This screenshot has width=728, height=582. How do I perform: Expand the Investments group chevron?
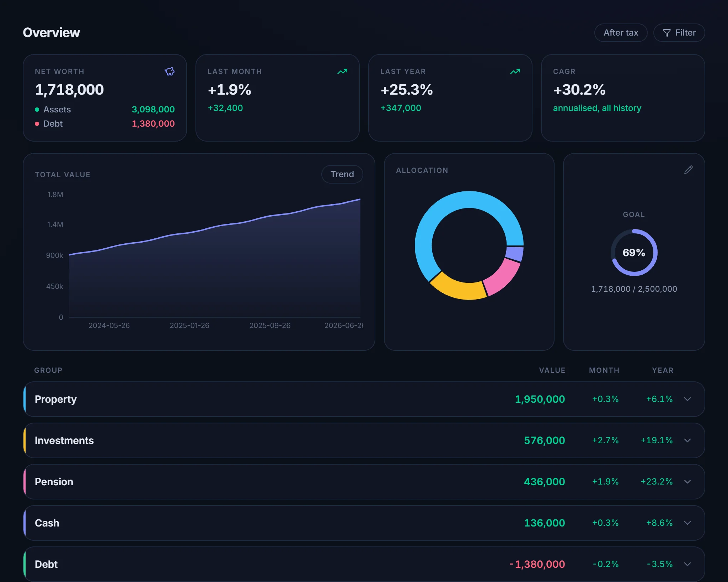point(687,440)
